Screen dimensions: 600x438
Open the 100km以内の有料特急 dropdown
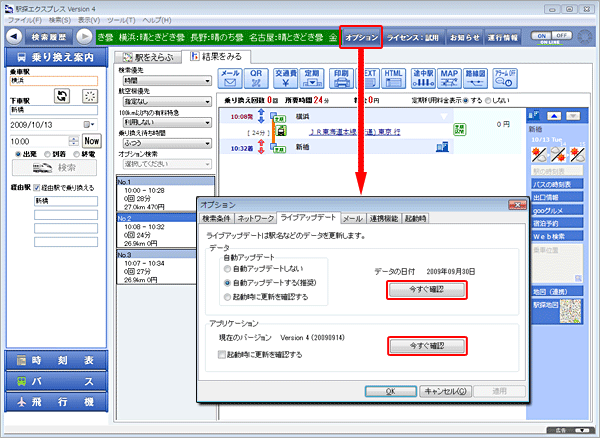[167, 122]
